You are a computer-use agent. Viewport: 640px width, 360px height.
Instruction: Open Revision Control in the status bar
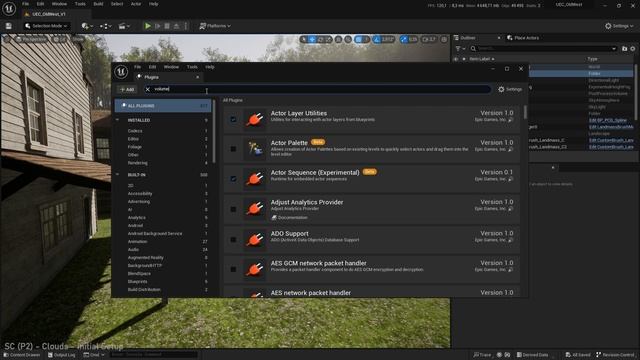pos(615,355)
